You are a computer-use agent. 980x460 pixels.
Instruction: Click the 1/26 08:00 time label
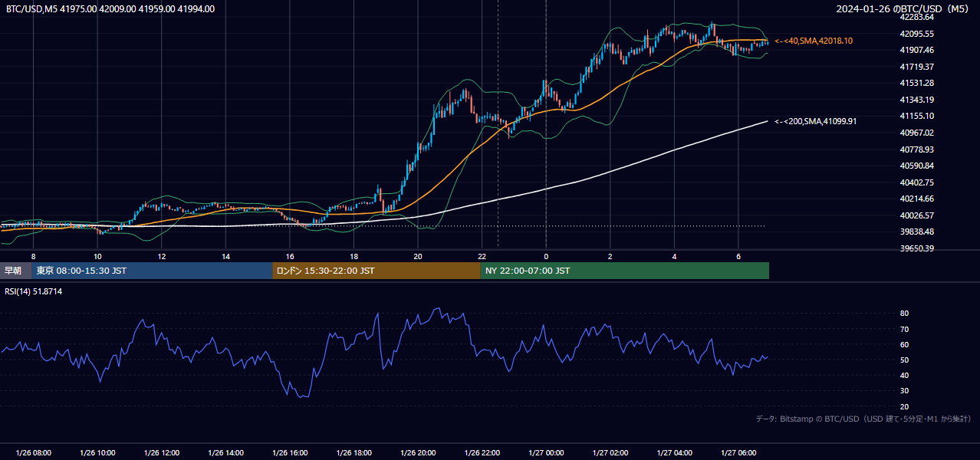click(x=33, y=453)
